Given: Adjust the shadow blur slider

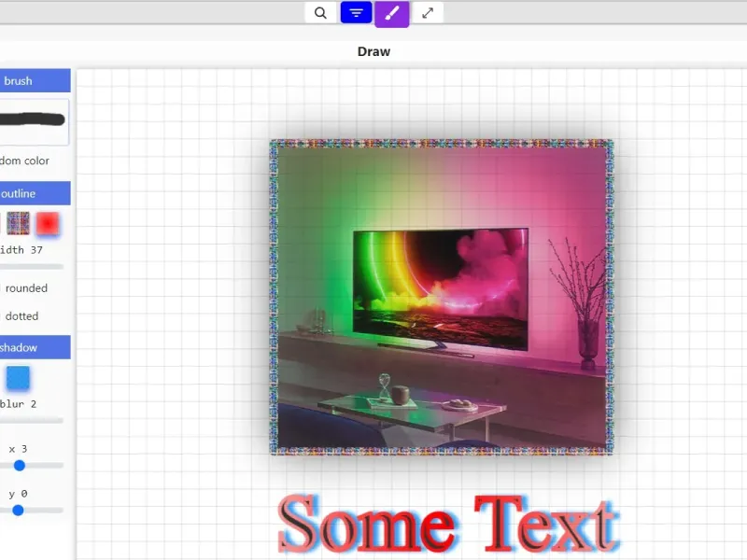Looking at the screenshot, I should (32, 421).
